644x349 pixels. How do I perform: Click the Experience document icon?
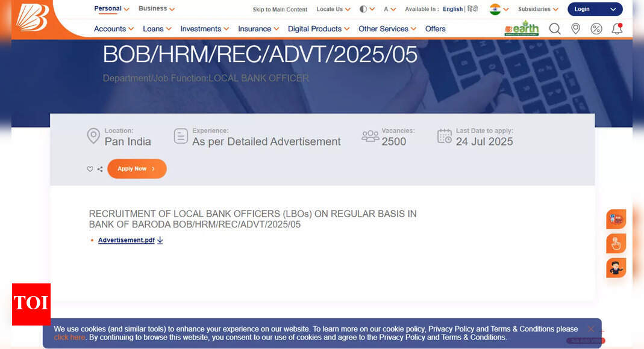[181, 136]
